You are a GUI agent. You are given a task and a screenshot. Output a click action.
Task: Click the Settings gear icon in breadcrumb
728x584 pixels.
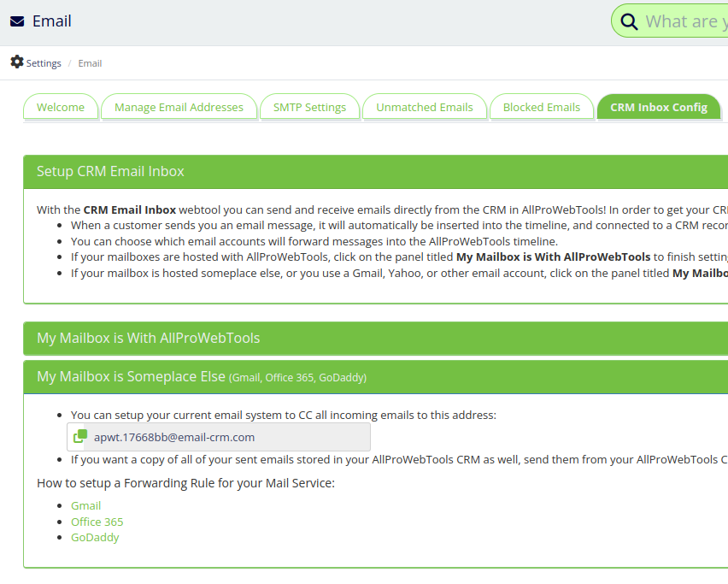(x=17, y=62)
